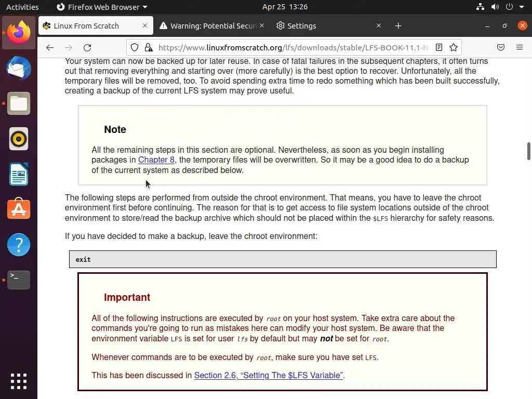Show Applications grid

[19, 381]
